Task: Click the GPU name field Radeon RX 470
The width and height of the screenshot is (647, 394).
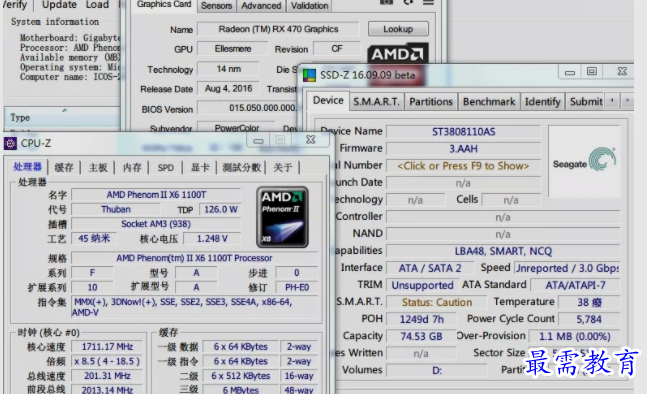Action: pos(278,29)
